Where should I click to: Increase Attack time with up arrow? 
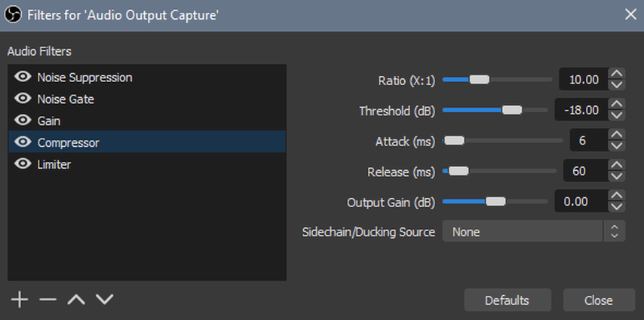(617, 135)
